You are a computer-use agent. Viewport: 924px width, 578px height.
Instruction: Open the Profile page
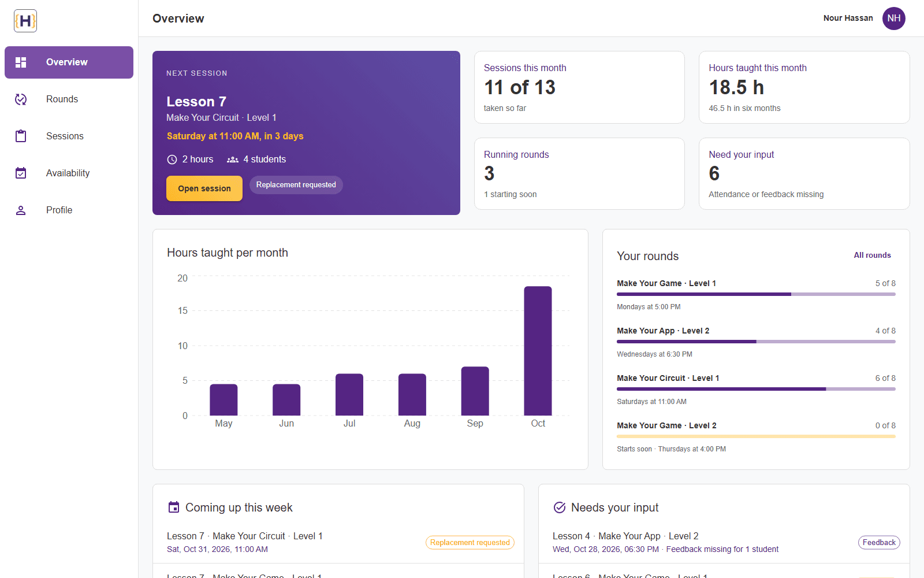(x=69, y=210)
